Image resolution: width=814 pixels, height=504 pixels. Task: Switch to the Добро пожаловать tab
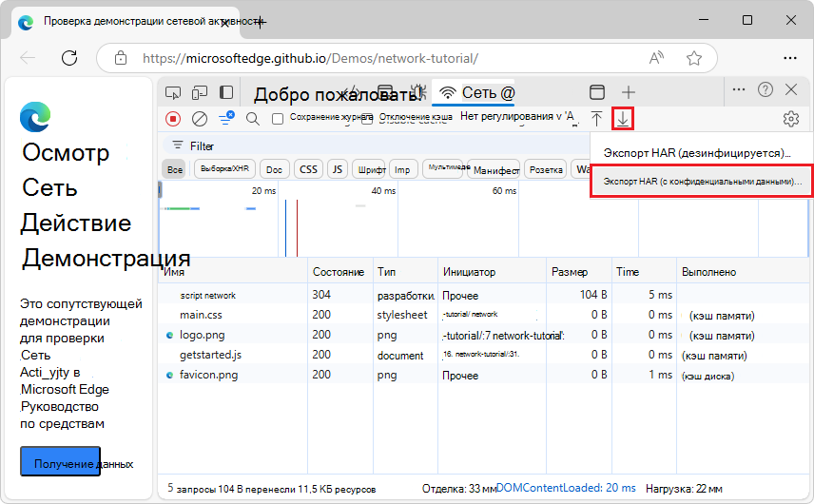click(338, 94)
